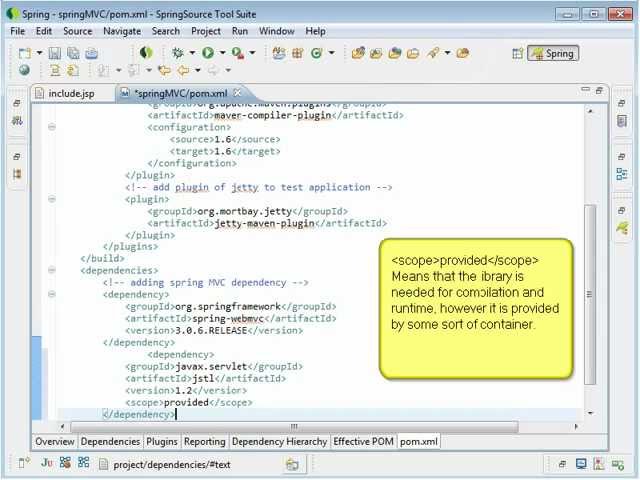The image size is (640, 480).
Task: Click the horizontal scrollbar thumb in editor
Action: [294, 427]
